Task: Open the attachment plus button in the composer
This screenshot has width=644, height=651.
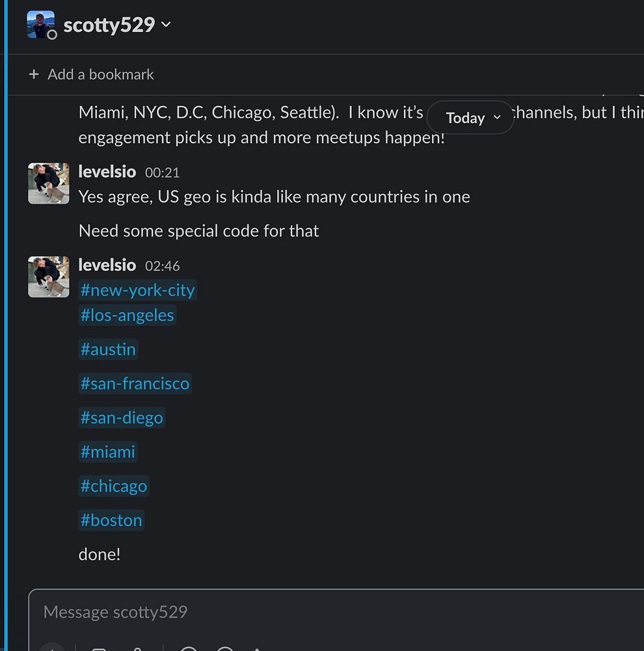Action: click(52, 647)
